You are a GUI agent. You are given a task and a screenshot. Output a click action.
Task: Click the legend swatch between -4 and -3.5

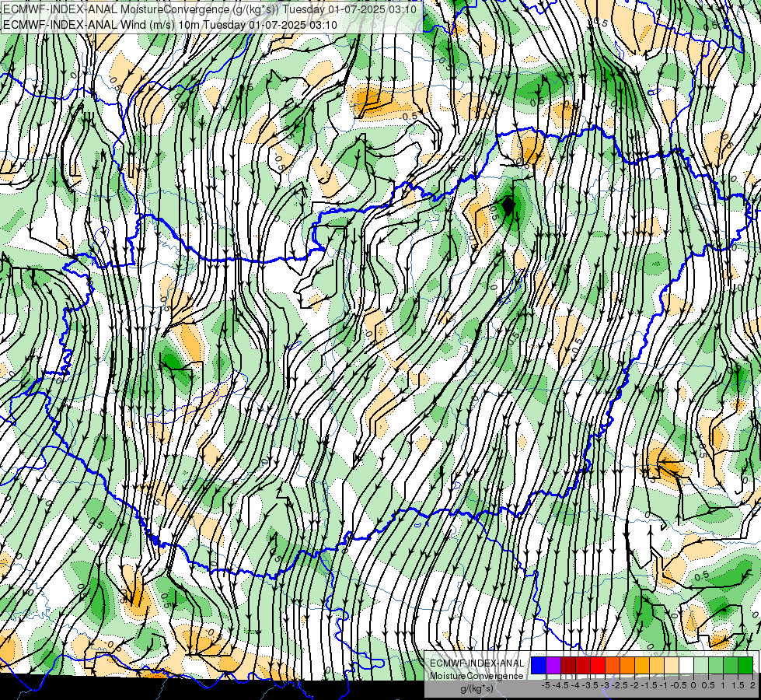click(x=583, y=665)
